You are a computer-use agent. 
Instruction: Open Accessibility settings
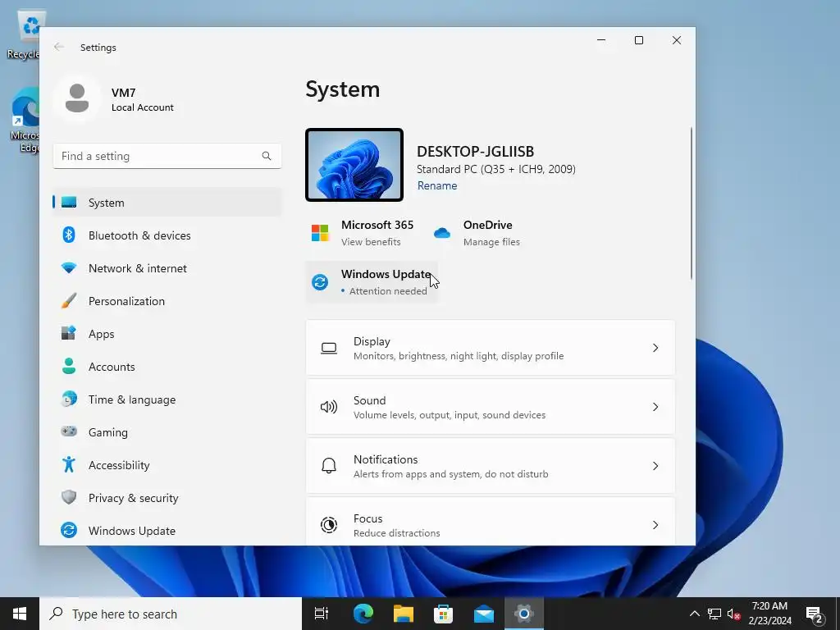pos(167,464)
